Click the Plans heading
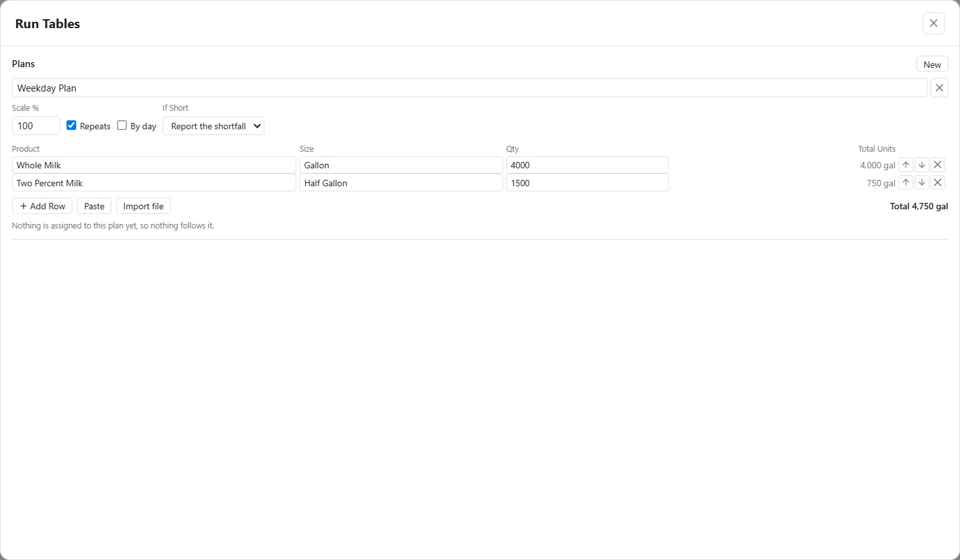 pyautogui.click(x=24, y=64)
